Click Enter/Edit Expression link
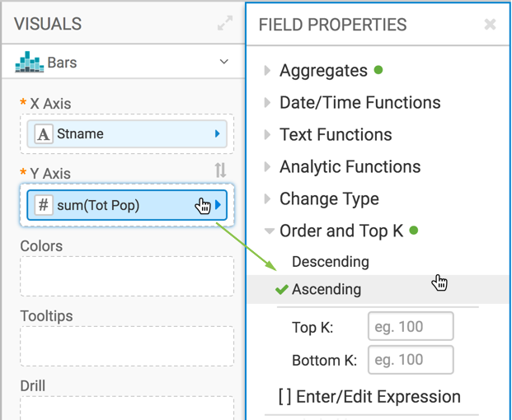Image resolution: width=512 pixels, height=420 pixels. pyautogui.click(x=369, y=397)
